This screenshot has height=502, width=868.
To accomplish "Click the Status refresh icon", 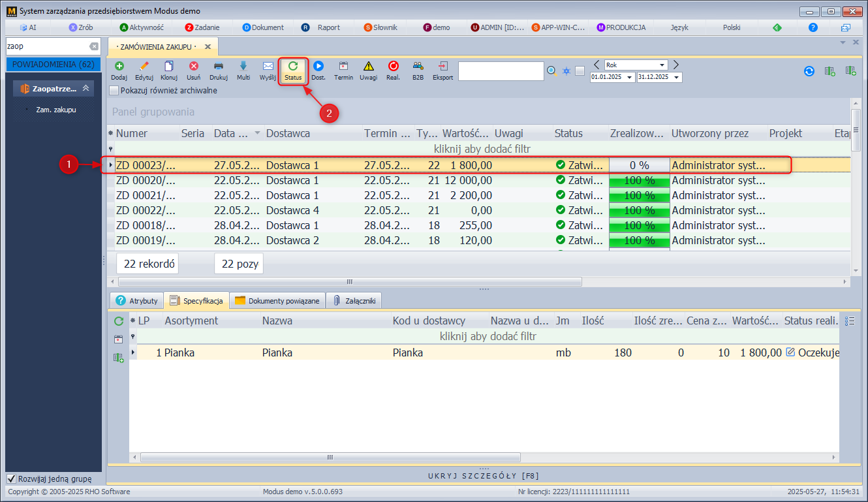I will (x=293, y=67).
